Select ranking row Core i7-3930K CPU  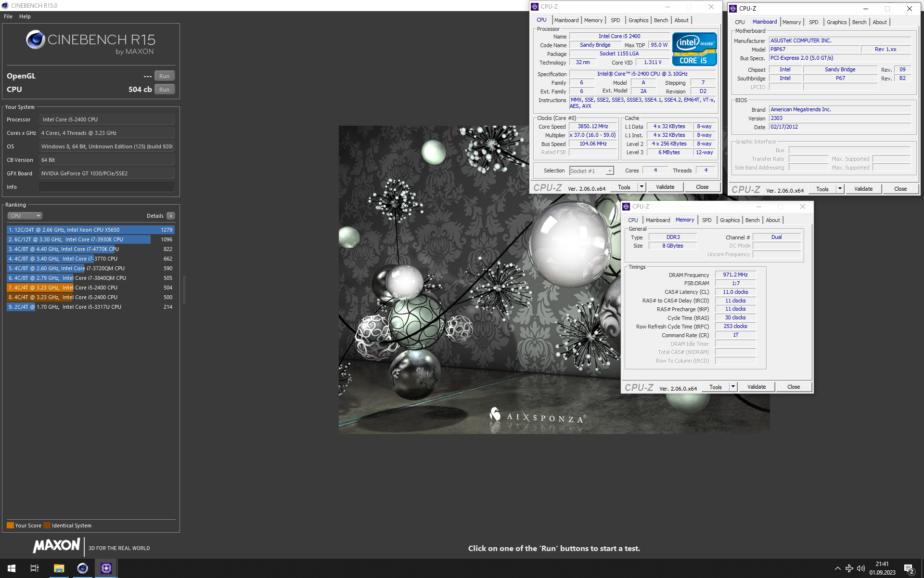[90, 239]
